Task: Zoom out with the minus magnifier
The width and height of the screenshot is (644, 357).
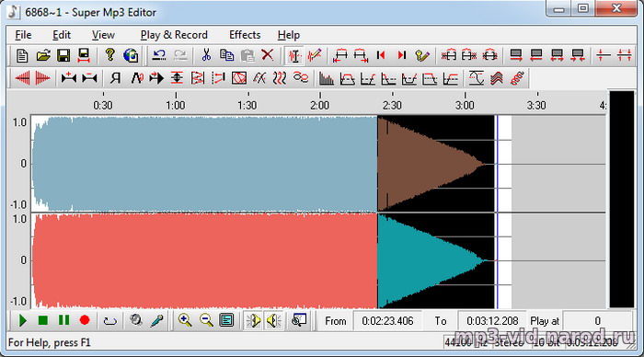Action: [206, 320]
